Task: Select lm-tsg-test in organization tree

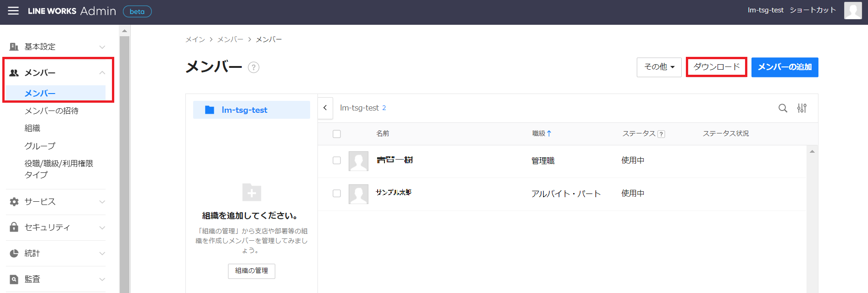Action: coord(251,110)
